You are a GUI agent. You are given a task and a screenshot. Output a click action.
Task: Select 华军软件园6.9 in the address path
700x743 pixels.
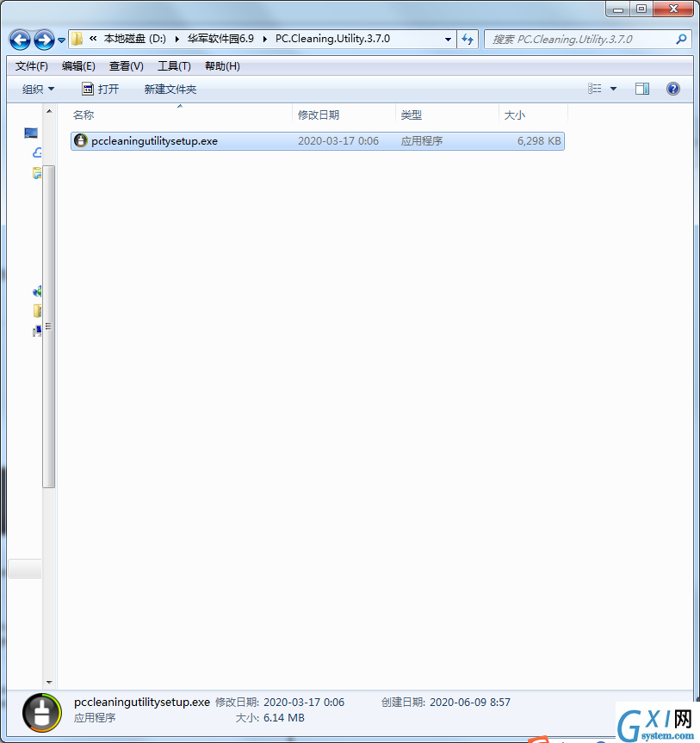pos(220,39)
